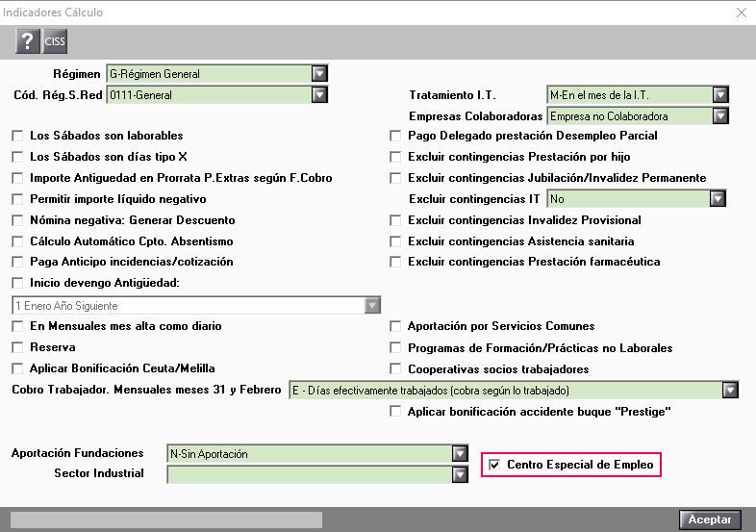Click the M-En el mes de la I.T. field

638,95
